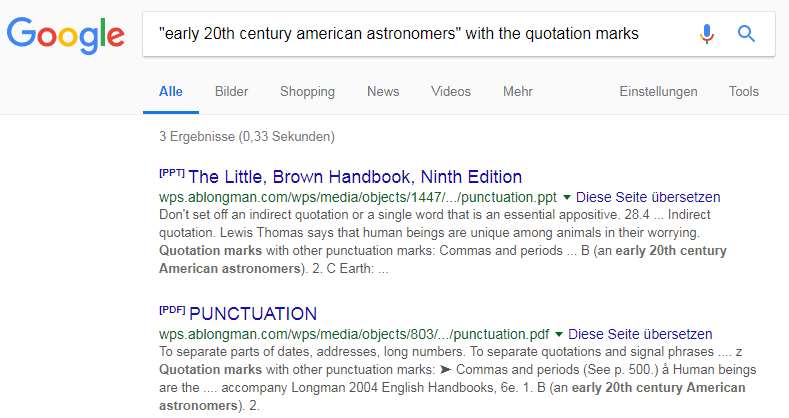Open Einstellungen settings menu
This screenshot has width=789, height=418.
pyautogui.click(x=658, y=92)
